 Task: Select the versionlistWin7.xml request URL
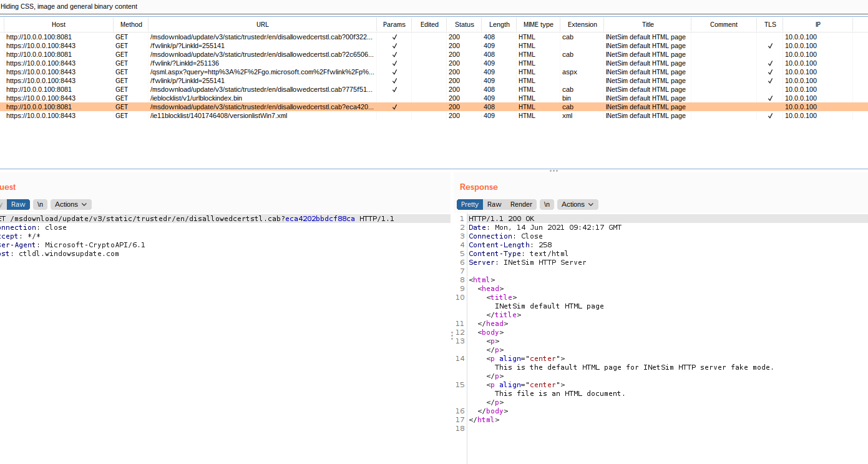point(218,116)
